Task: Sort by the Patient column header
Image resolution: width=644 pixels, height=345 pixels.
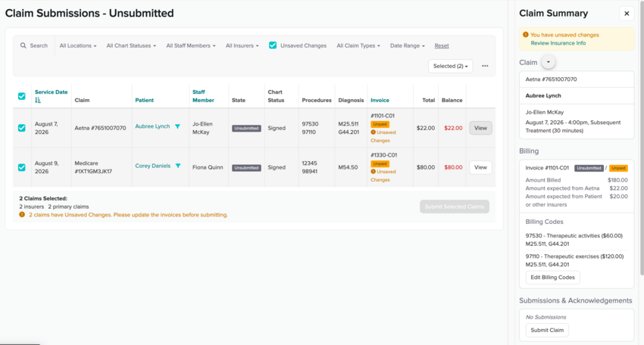Action: click(144, 100)
